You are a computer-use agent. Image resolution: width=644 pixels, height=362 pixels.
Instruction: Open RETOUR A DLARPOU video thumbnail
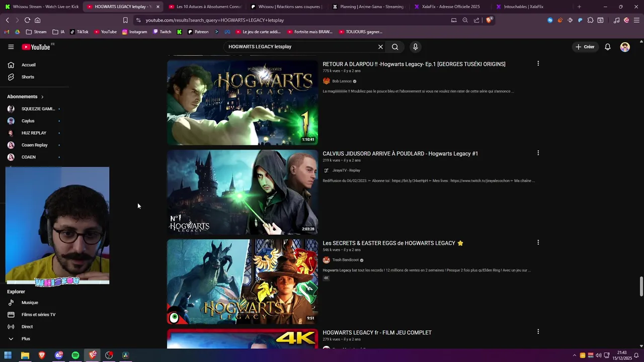(243, 103)
